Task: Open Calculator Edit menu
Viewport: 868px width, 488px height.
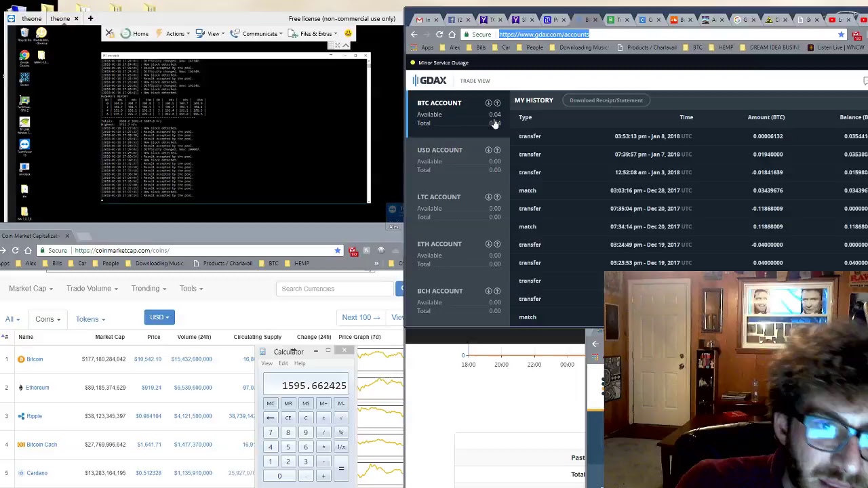Action: click(283, 363)
